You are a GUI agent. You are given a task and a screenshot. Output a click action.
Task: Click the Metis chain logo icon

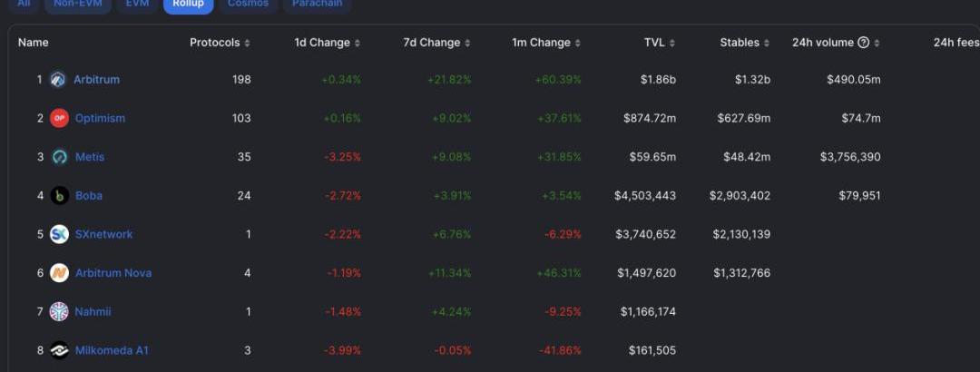coord(59,157)
